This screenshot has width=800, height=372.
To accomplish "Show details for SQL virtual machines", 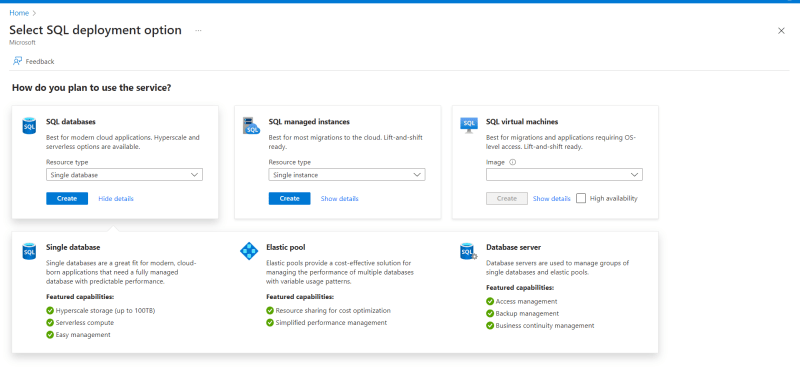I will click(552, 199).
